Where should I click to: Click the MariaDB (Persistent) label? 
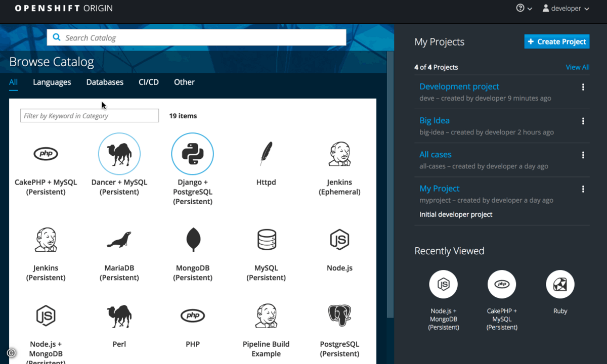pyautogui.click(x=119, y=273)
